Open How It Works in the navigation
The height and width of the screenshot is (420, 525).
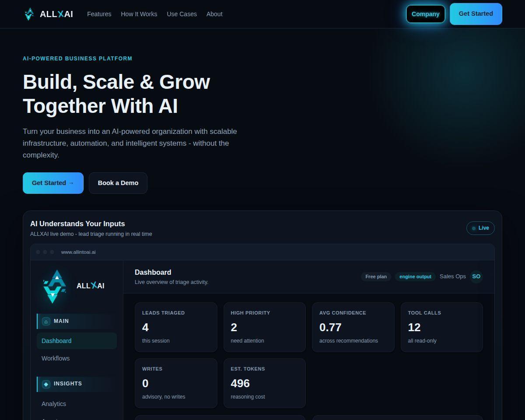tap(139, 14)
